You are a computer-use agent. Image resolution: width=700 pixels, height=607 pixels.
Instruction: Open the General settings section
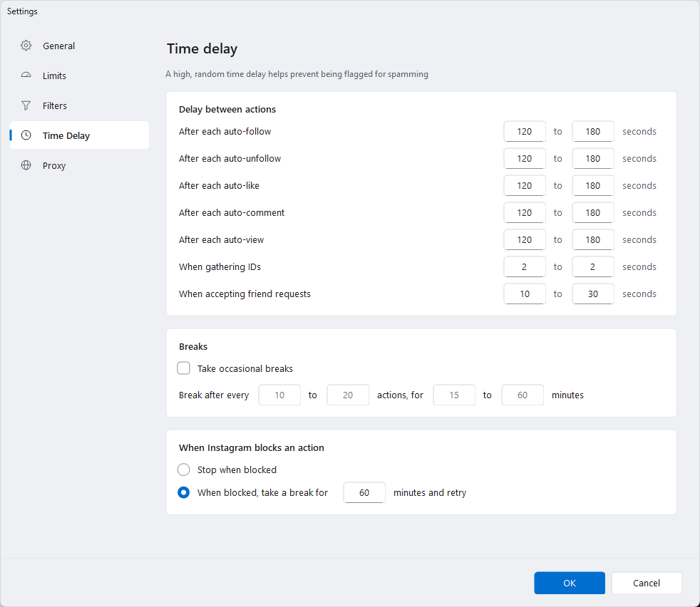(x=79, y=46)
